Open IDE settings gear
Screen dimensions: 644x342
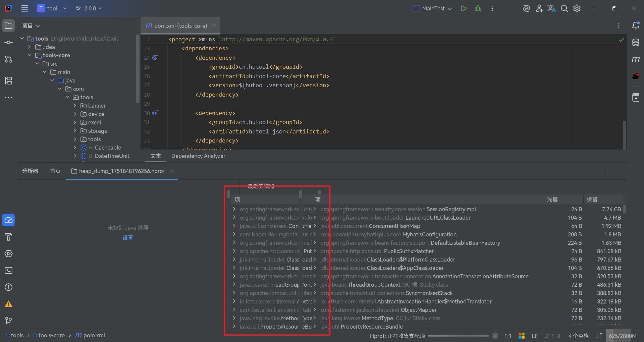tap(577, 8)
